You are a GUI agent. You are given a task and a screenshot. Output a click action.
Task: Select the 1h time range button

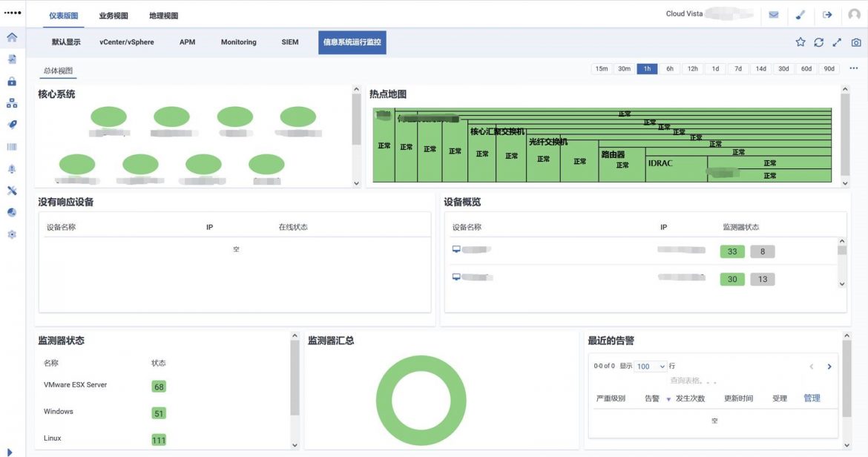click(x=647, y=68)
